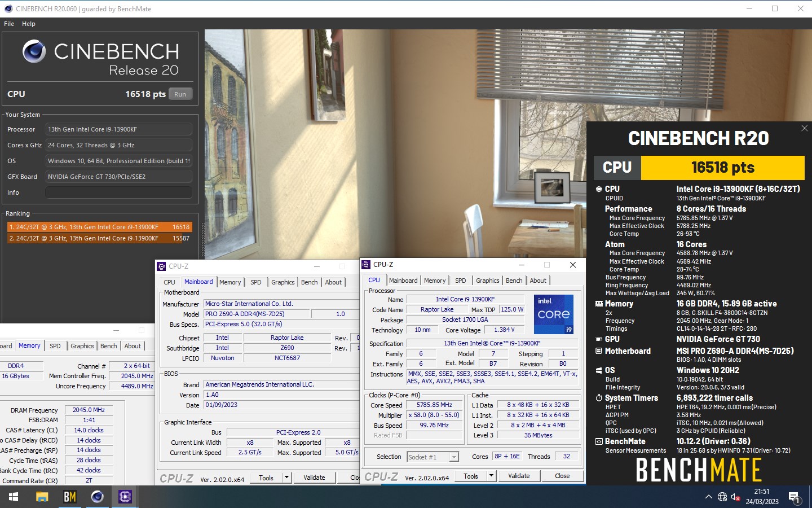This screenshot has width=812, height=508.
Task: Click the Memory section icon in BenchMate panel
Action: click(599, 304)
